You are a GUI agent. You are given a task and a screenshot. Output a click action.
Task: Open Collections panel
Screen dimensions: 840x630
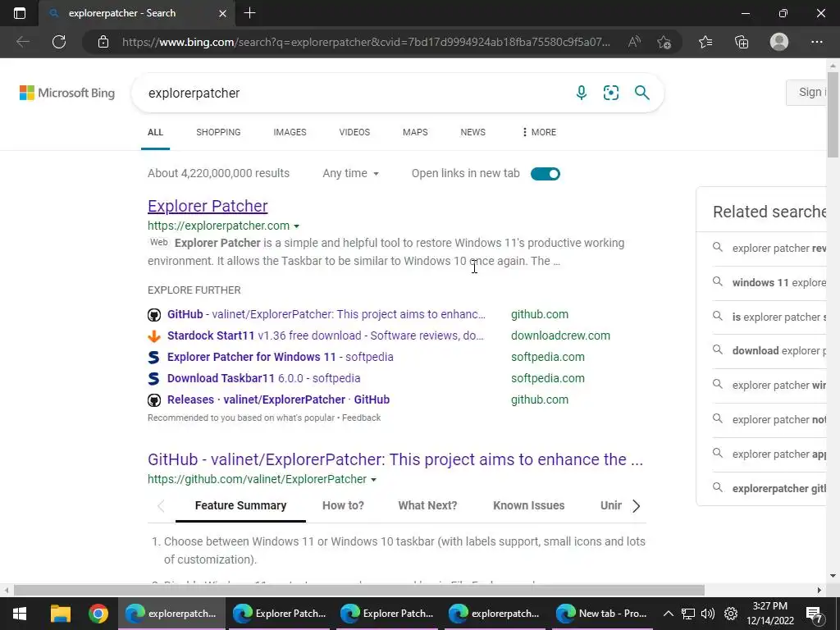point(742,42)
